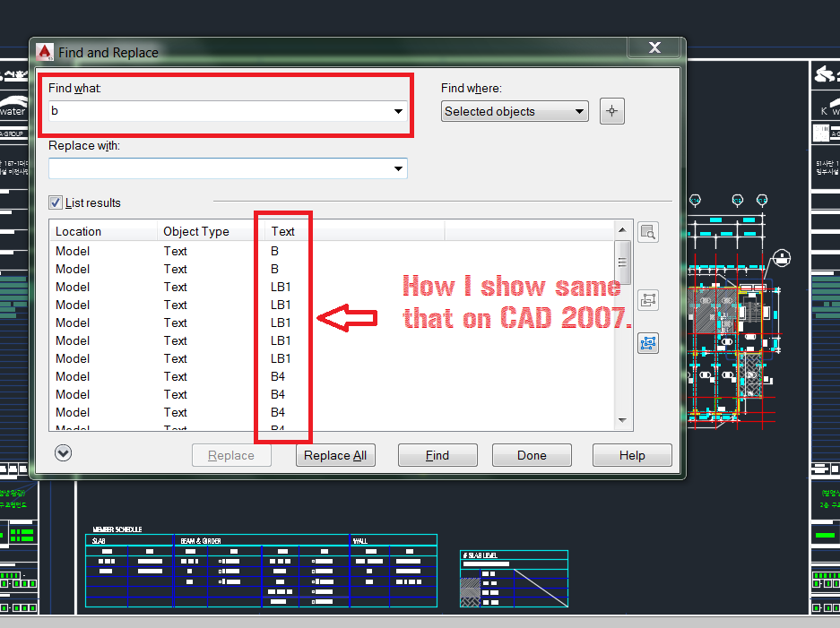The height and width of the screenshot is (628, 840).
Task: Open the Replace with dropdown
Action: tap(397, 168)
